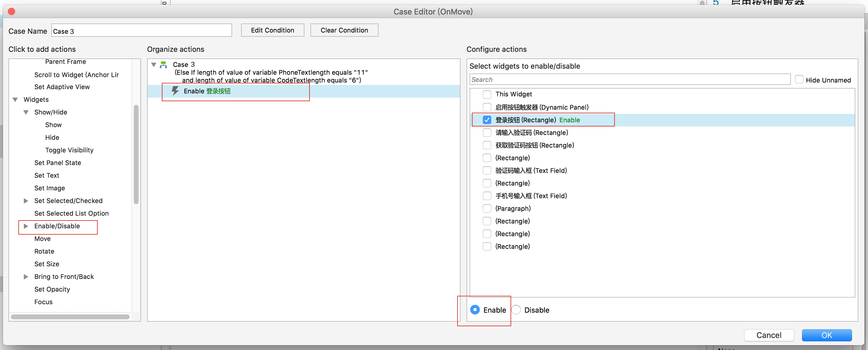Select the Enable radio button
Screen dimensions: 868x350
475,310
